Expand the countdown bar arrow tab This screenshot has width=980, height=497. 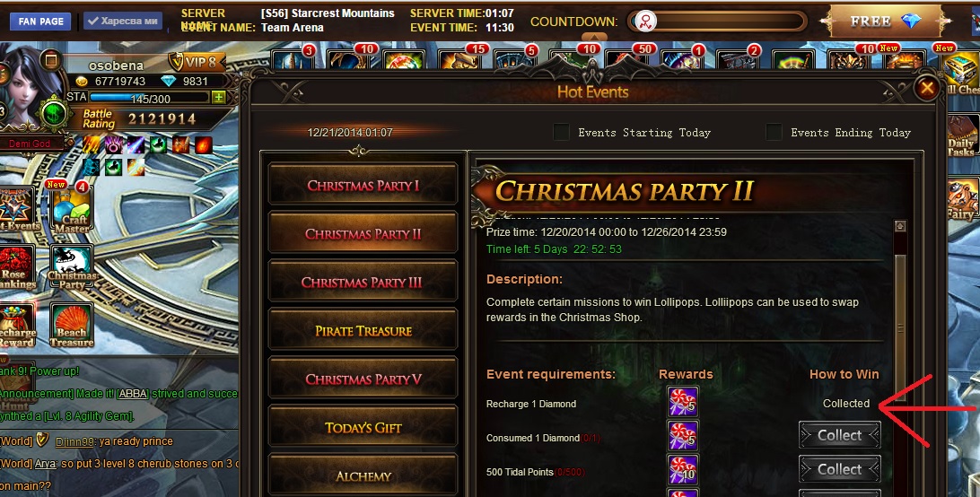click(594, 38)
